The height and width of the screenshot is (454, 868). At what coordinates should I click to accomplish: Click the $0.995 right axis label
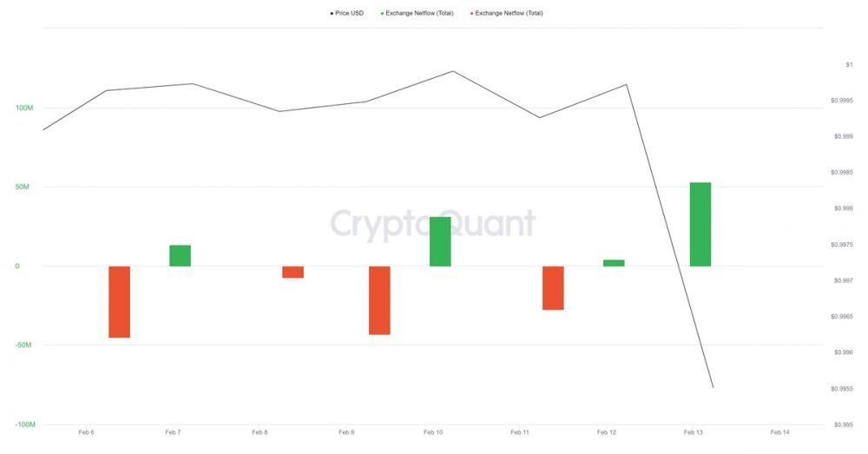tap(843, 424)
